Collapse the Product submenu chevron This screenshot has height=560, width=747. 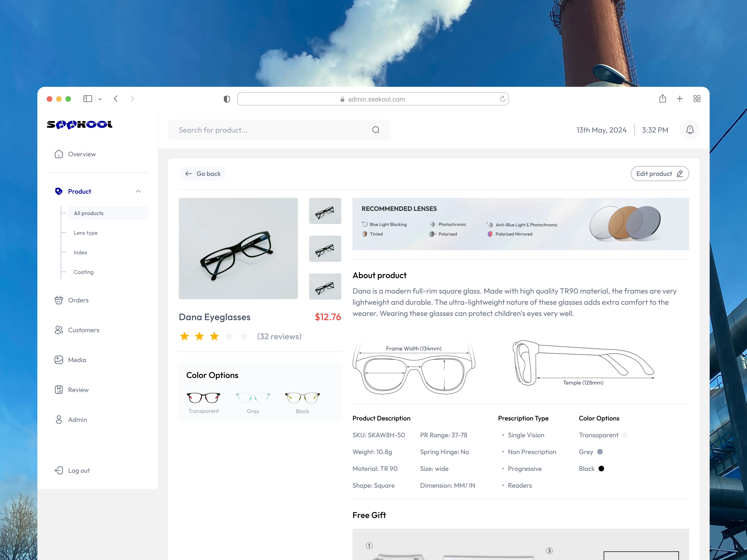coord(138,191)
